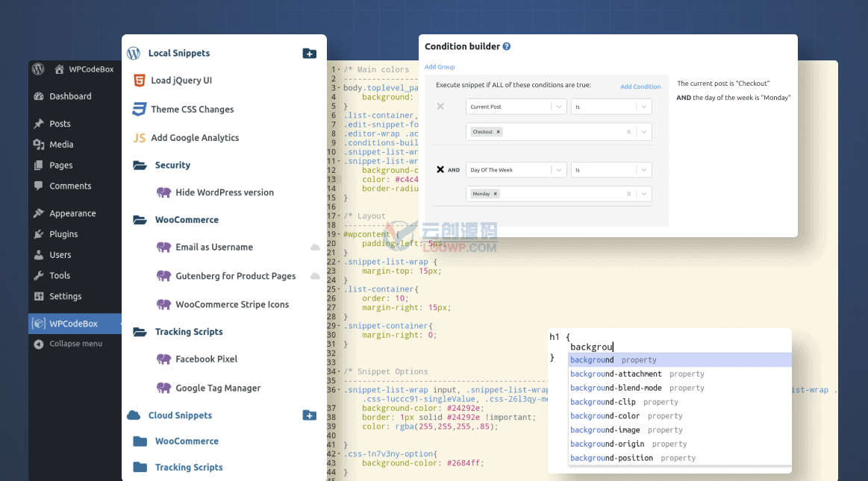
Task: Open Gutenberg for Product Pages snippet
Action: (235, 276)
